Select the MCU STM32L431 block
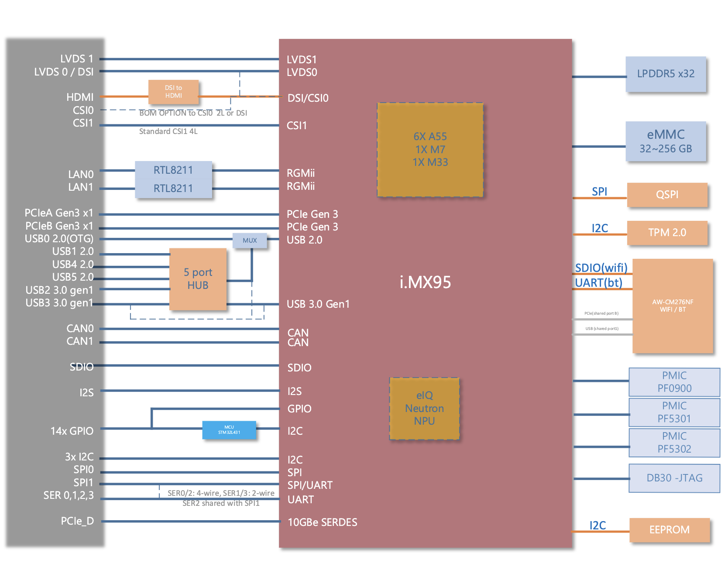The width and height of the screenshot is (728, 570). [229, 430]
